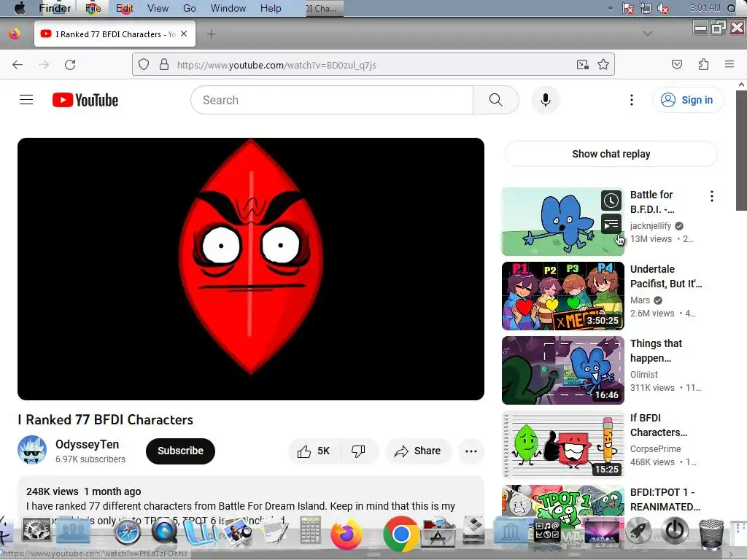Open the Pocket save icon
Viewport: 747px width, 560px height.
[x=676, y=64]
